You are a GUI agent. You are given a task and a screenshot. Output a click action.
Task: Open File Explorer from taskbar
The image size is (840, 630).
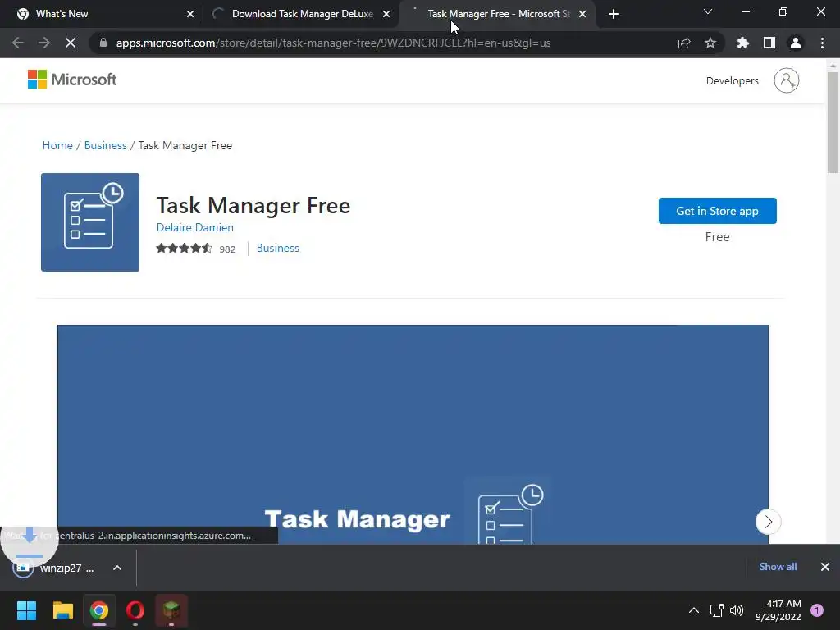pyautogui.click(x=62, y=610)
